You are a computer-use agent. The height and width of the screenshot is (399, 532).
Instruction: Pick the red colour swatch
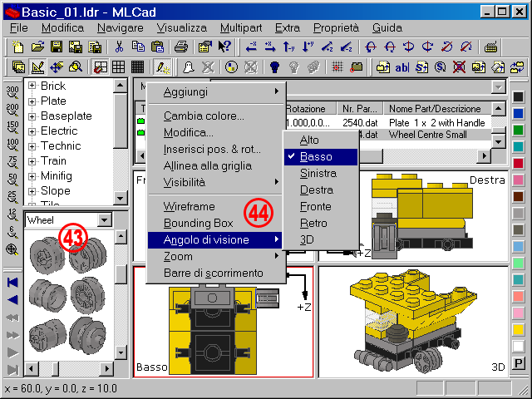point(519,163)
